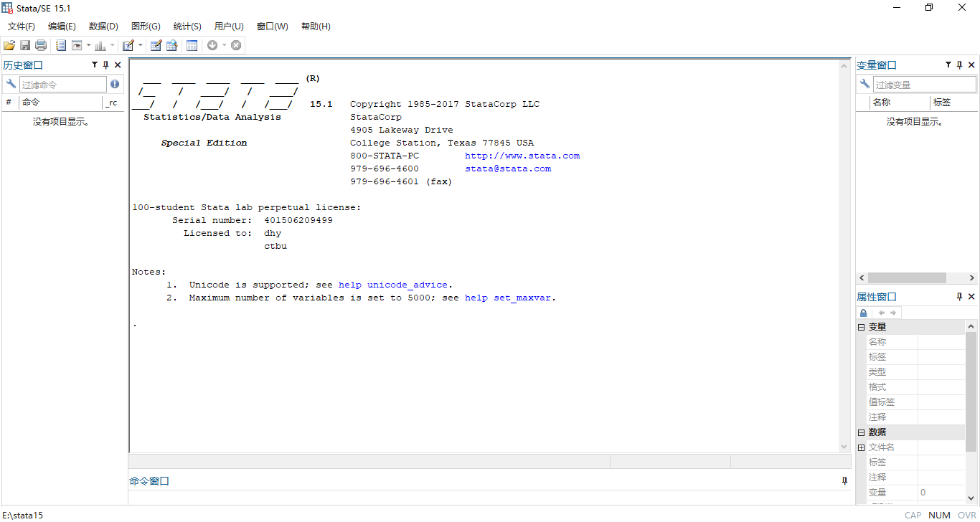Open the help set_maxvar link
The width and height of the screenshot is (980, 522).
[x=509, y=298]
